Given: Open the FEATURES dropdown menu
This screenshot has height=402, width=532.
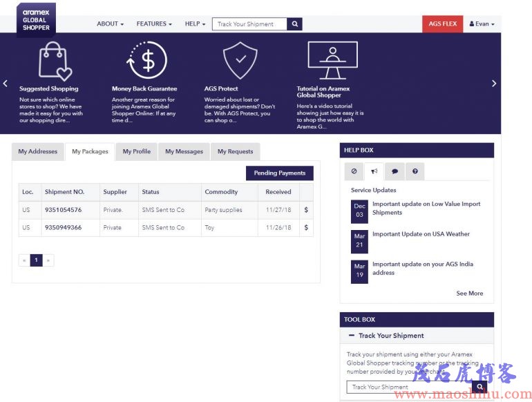Looking at the screenshot, I should [x=154, y=23].
